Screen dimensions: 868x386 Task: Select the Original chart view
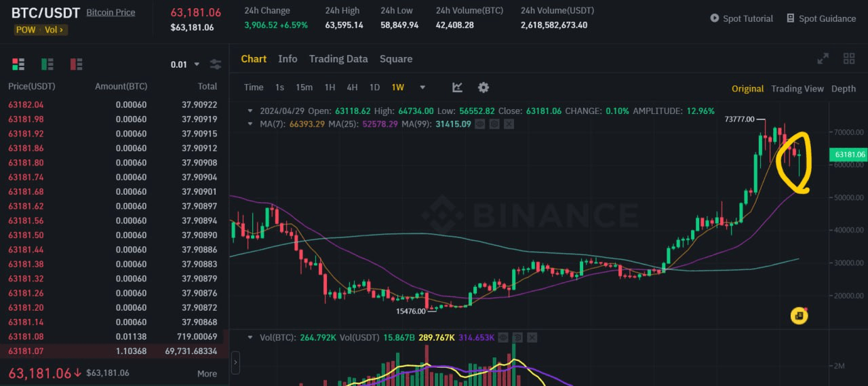pos(747,89)
